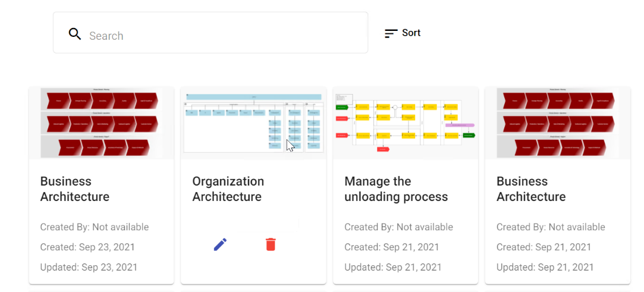Click the Created: Sep 23, 2021 text
Image resolution: width=644 pixels, height=292 pixels.
click(87, 247)
